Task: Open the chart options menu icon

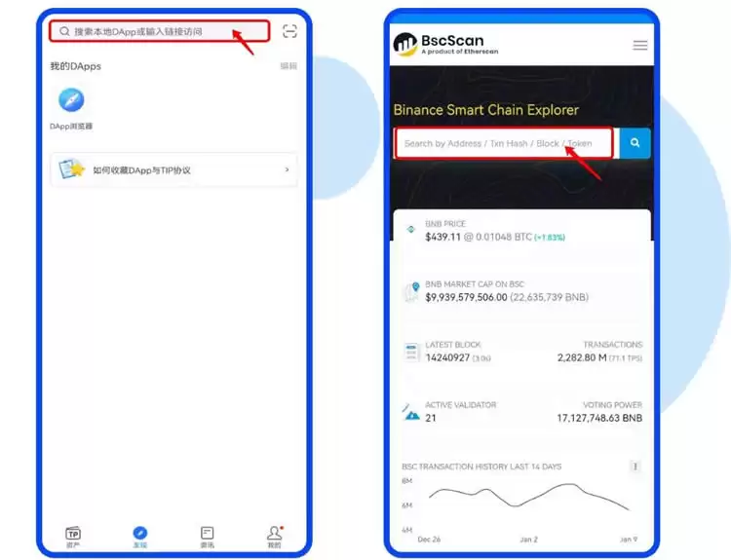Action: click(635, 467)
